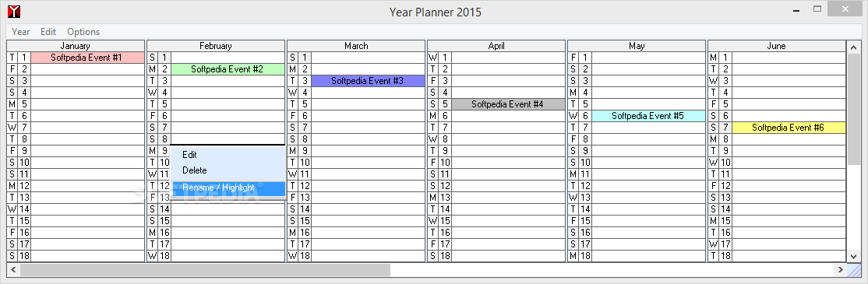868x284 pixels.
Task: Click the June month header
Action: [x=776, y=46]
